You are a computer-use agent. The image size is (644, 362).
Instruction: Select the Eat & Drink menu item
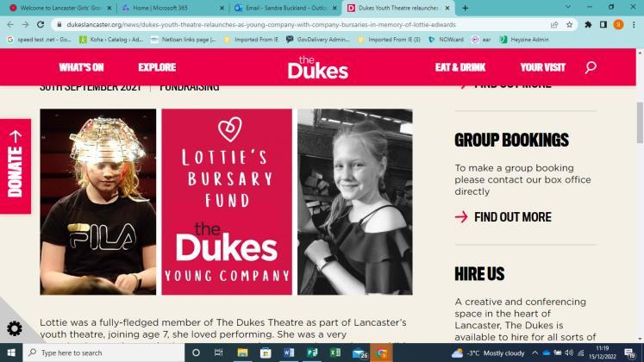[x=460, y=67]
